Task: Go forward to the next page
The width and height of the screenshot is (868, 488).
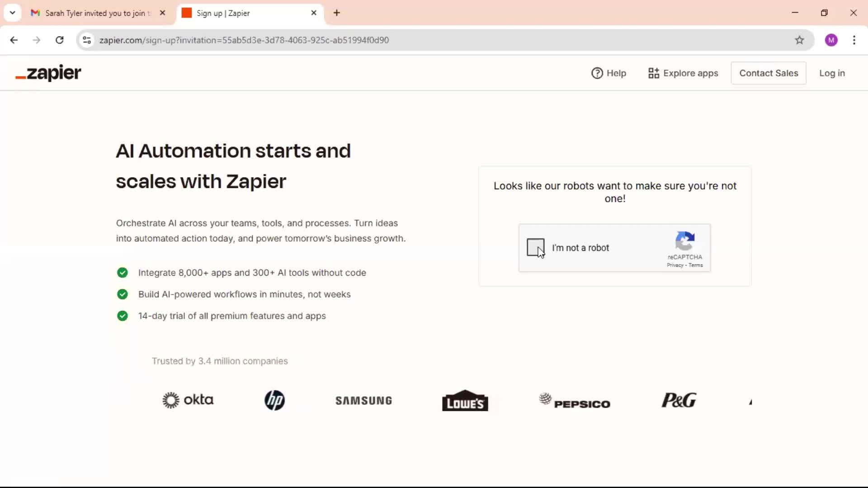Action: 37,40
